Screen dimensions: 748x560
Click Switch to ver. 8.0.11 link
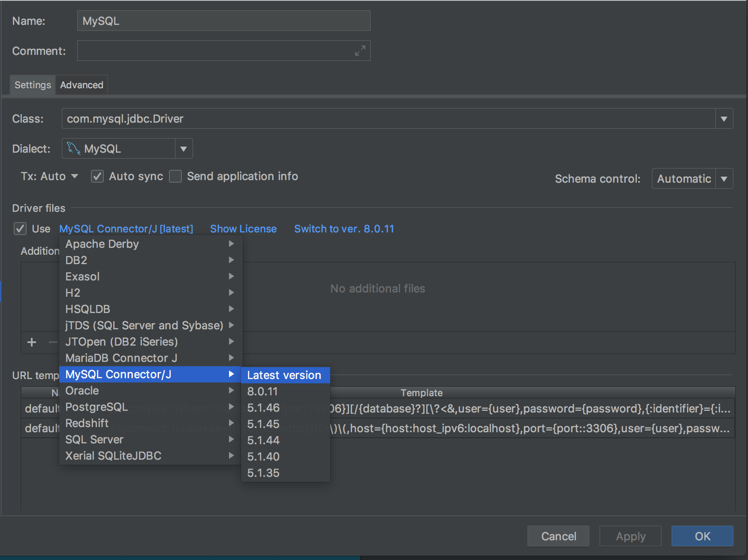click(x=344, y=229)
